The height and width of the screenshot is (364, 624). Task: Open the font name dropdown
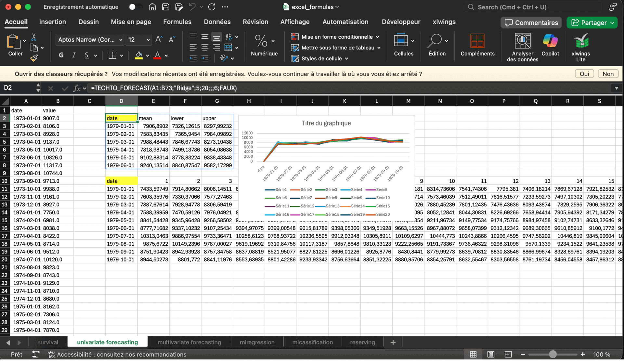coord(121,40)
